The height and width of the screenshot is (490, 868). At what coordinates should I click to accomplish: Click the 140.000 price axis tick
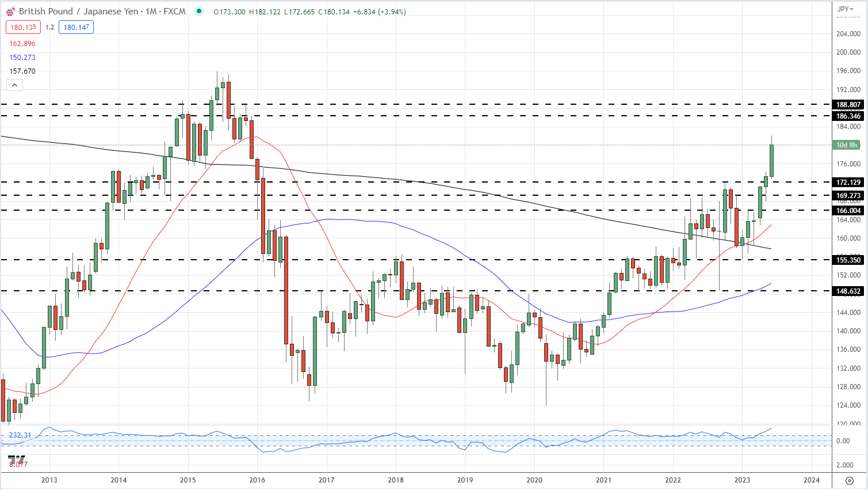pos(848,331)
